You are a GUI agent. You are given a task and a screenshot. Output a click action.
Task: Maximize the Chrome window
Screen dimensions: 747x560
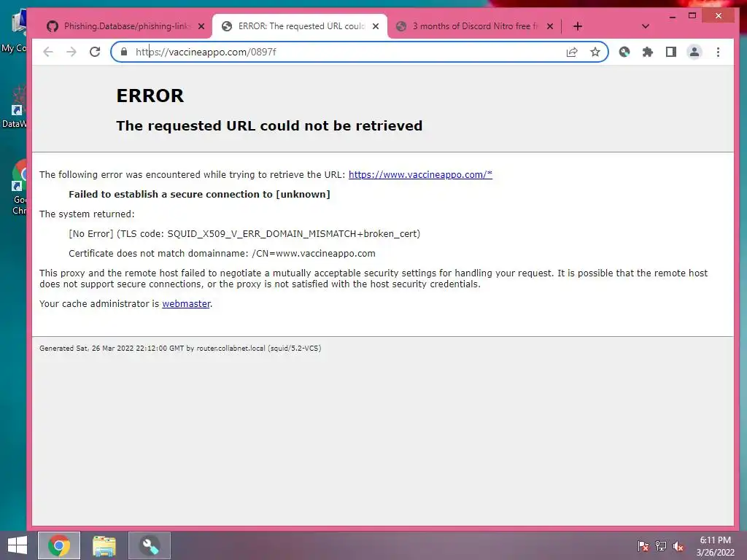click(692, 16)
